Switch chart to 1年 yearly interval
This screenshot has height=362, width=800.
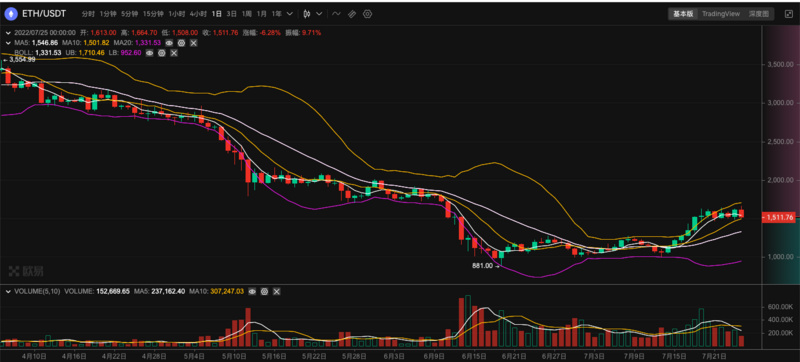click(276, 14)
